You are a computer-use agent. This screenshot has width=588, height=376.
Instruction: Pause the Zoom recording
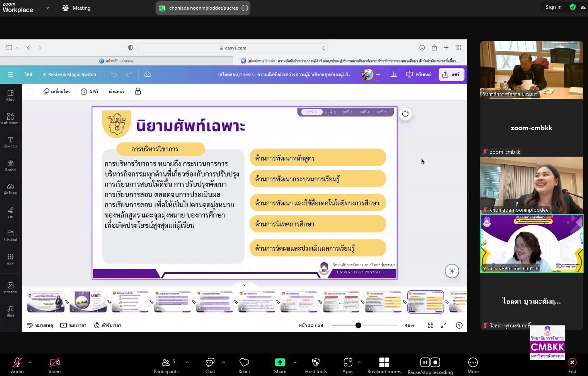pos(425,362)
